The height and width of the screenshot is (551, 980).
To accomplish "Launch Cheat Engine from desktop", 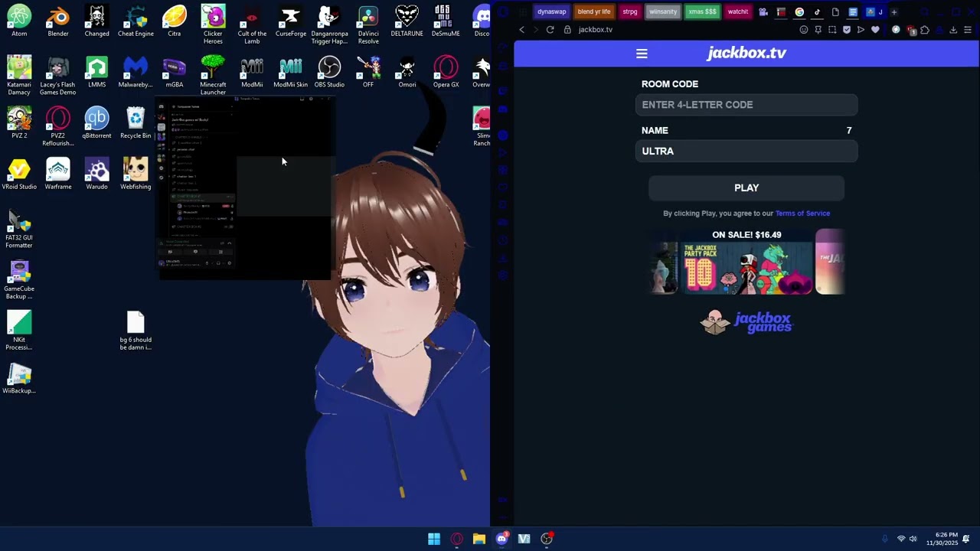I will (x=136, y=21).
